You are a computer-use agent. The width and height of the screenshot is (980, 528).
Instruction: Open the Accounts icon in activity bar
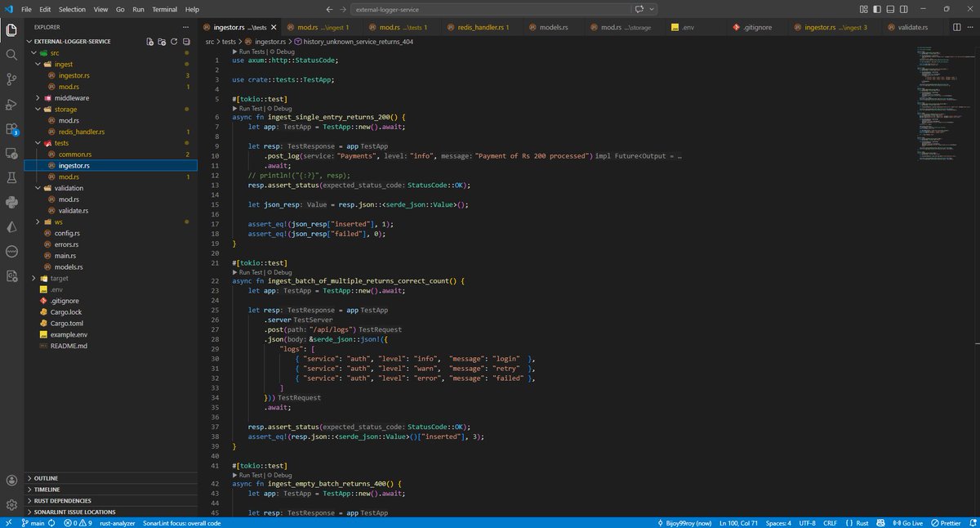tap(11, 481)
